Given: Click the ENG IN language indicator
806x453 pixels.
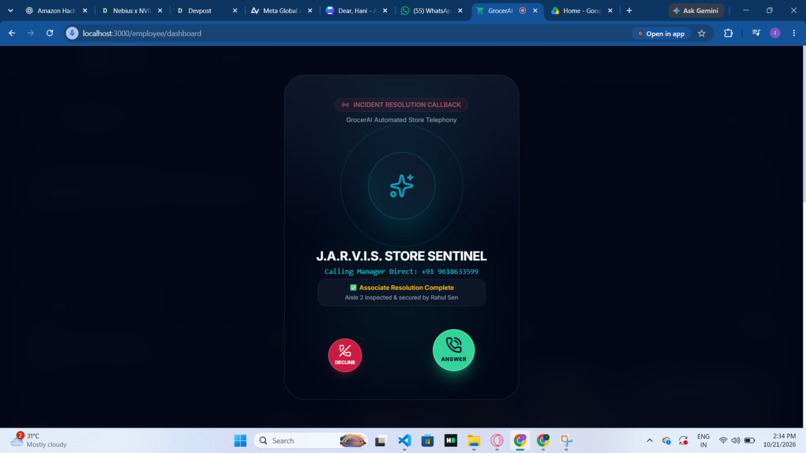Looking at the screenshot, I should [703, 441].
